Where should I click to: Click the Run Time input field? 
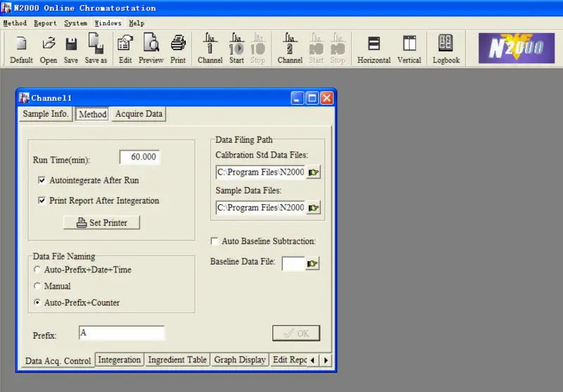click(x=139, y=158)
